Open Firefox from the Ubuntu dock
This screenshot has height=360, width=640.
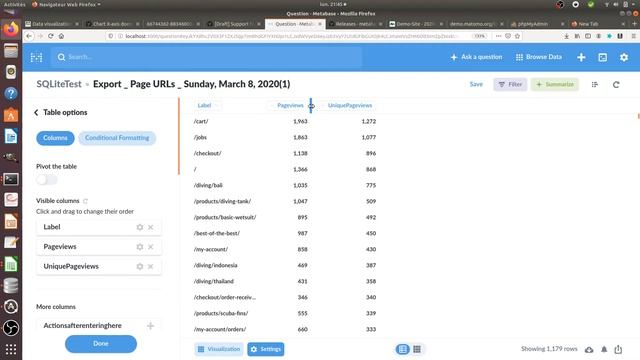11,29
